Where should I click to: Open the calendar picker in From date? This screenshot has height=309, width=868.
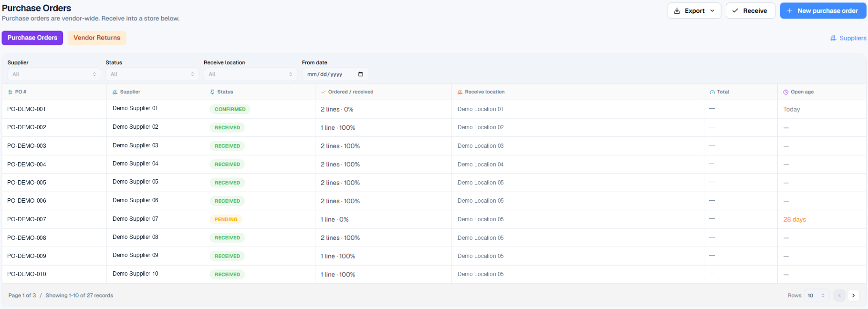(x=361, y=74)
